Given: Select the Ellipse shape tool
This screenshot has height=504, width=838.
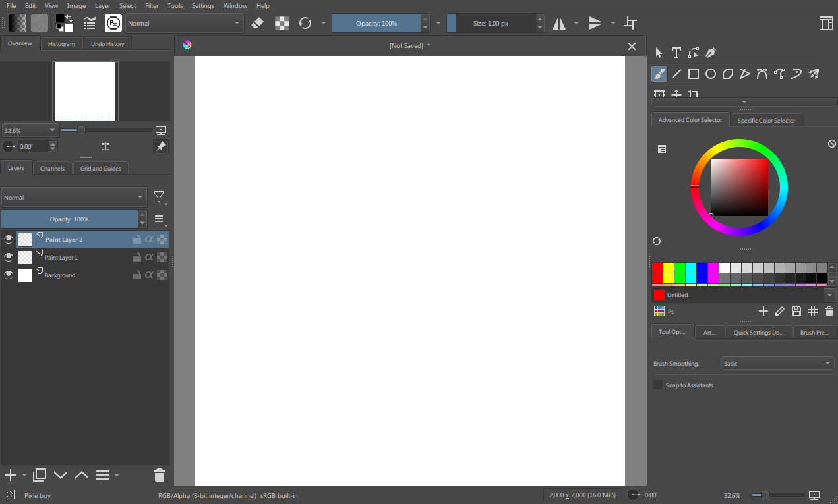Looking at the screenshot, I should [x=711, y=74].
